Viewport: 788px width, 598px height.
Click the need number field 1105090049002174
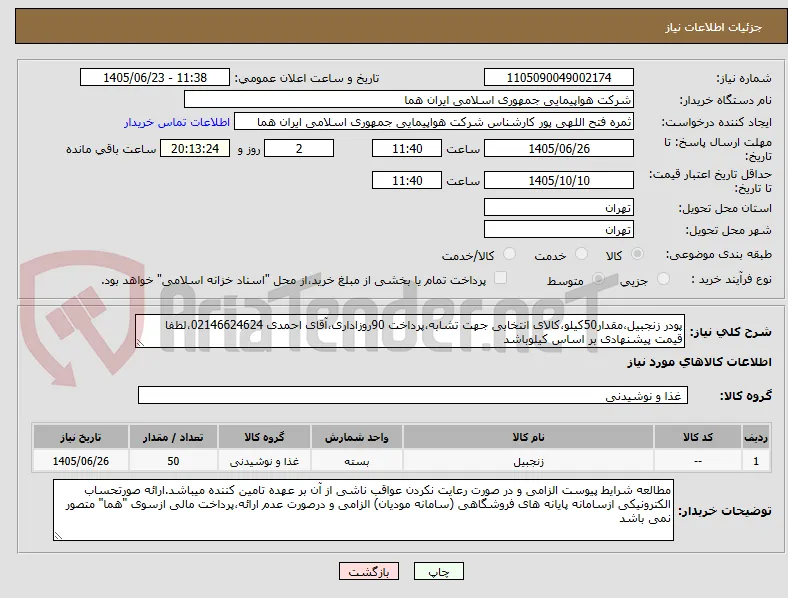tap(559, 77)
